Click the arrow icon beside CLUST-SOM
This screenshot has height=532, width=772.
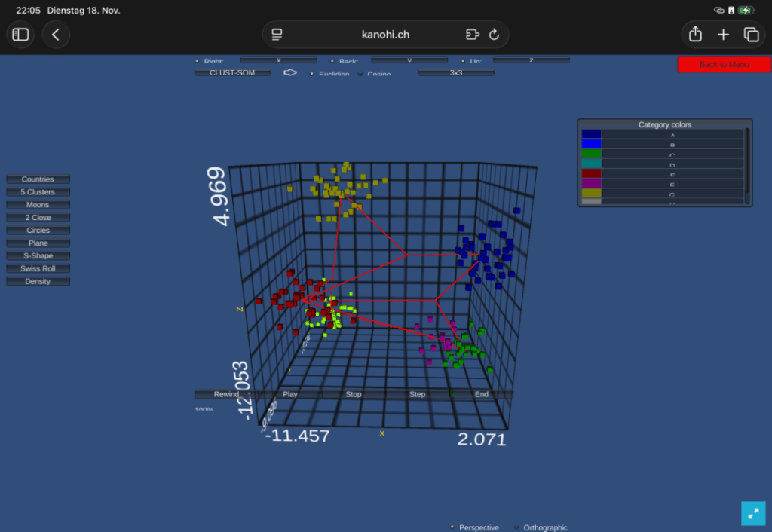pos(290,73)
